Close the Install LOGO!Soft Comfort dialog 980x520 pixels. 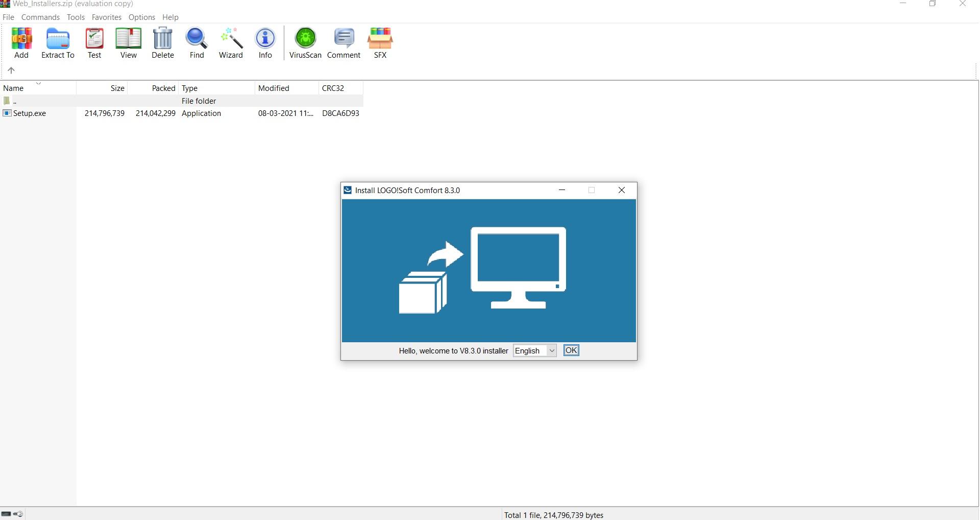pyautogui.click(x=622, y=190)
